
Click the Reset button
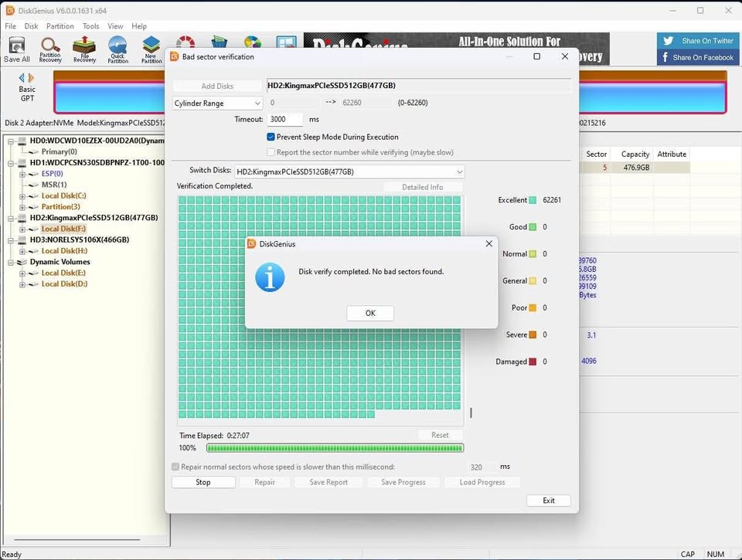[x=440, y=435]
